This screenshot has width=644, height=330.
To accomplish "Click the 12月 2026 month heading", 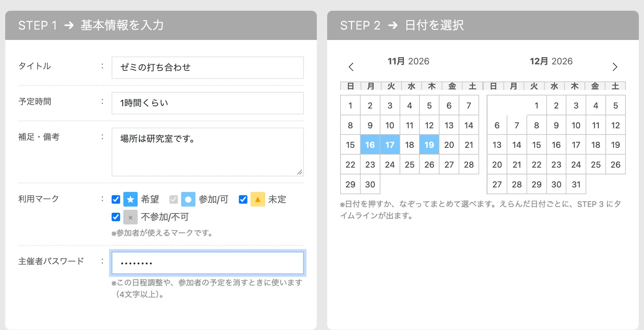I will click(551, 61).
